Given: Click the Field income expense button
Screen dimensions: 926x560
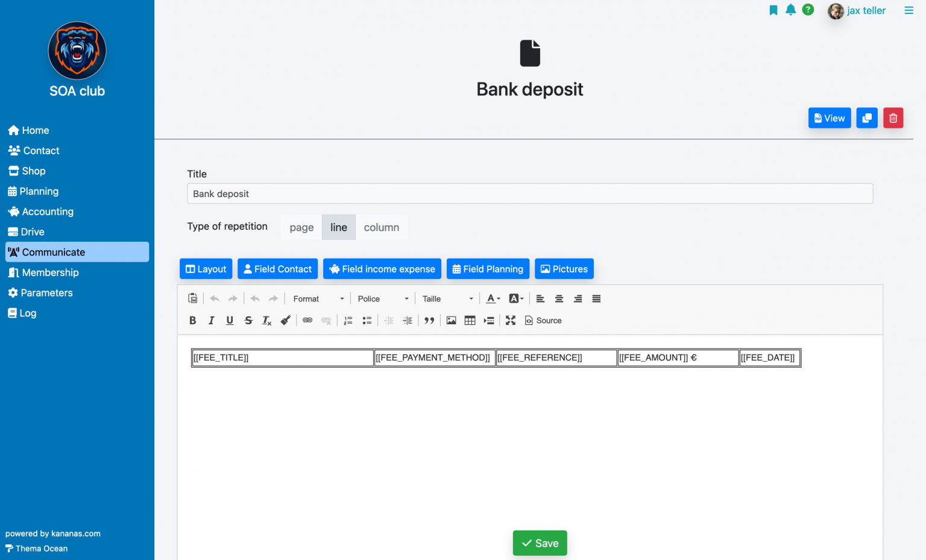Looking at the screenshot, I should pos(382,269).
